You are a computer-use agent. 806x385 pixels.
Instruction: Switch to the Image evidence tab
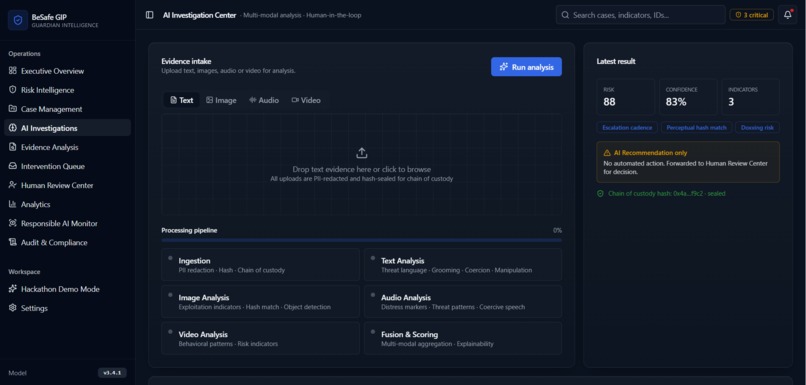tap(222, 100)
